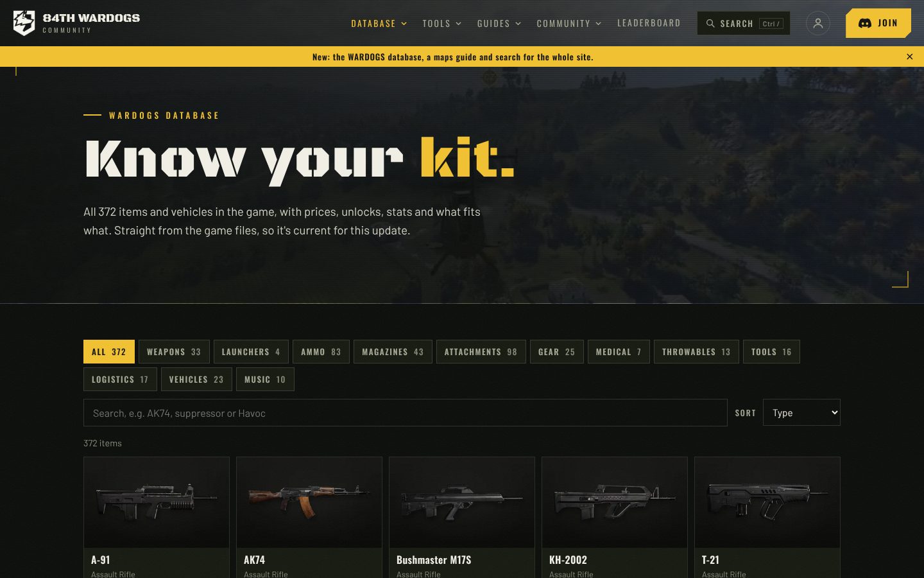Screen dimensions: 924x578
Task: Open the KH-2002 rifle thumbnail
Action: click(615, 502)
